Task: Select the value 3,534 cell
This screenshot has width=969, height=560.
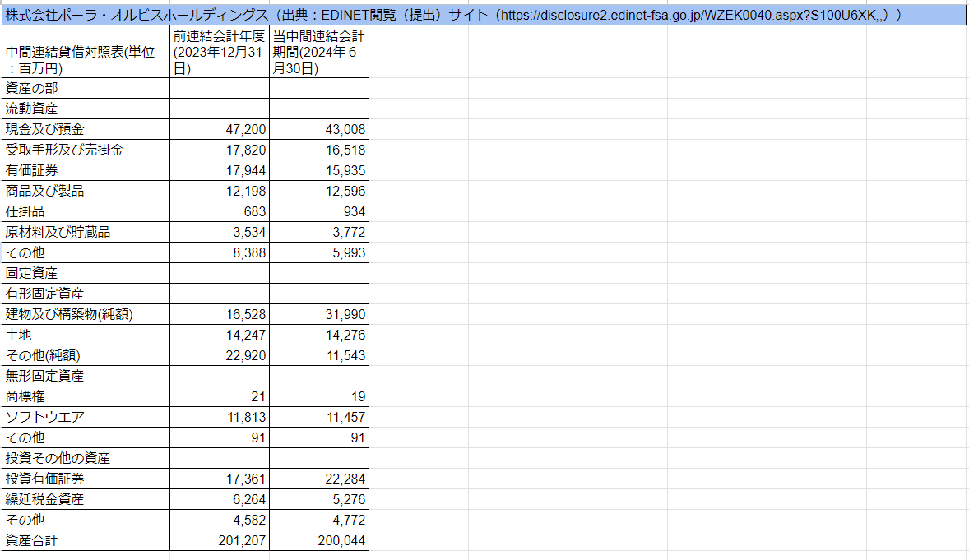Action: 220,232
